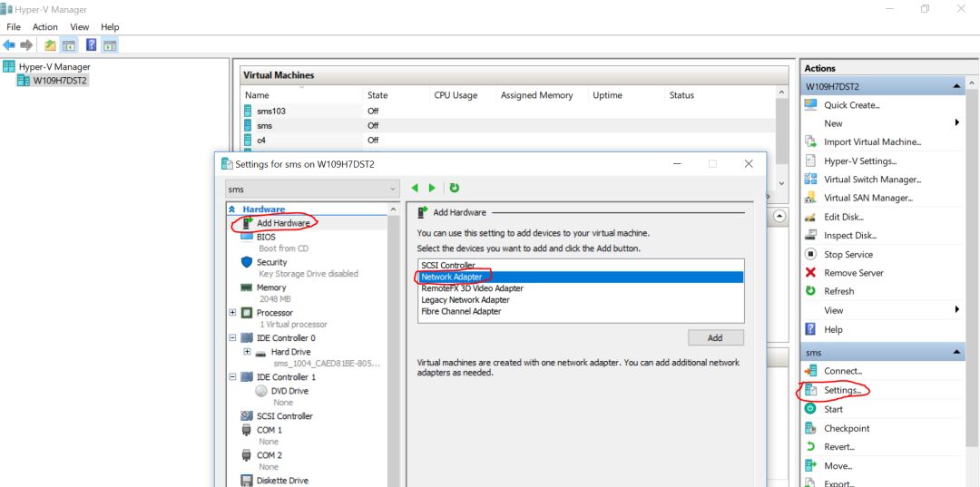Viewport: 980px width, 487px height.
Task: Expand the Processor node
Action: [232, 312]
